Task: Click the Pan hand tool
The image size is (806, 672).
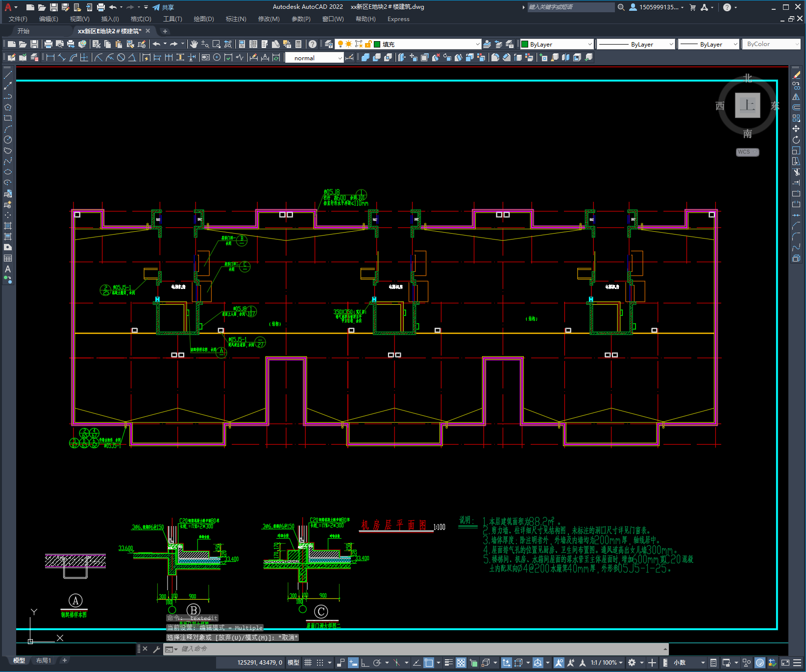Action: coord(194,44)
